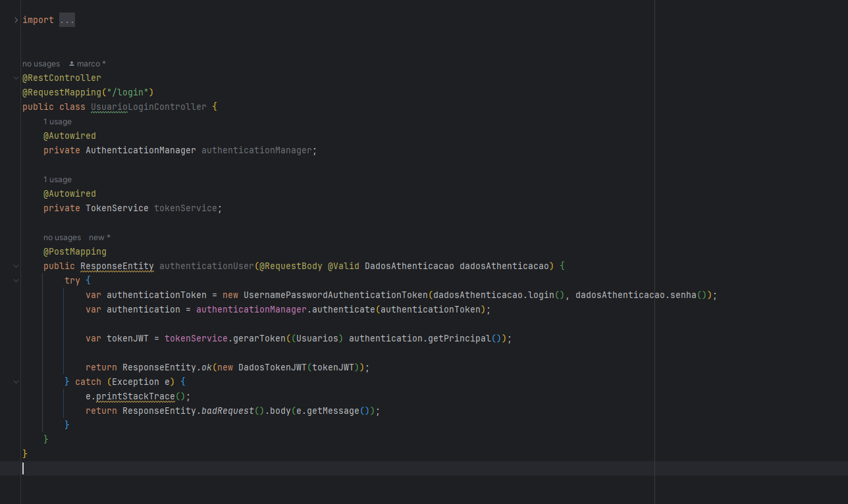Click the authenticationToken variable declaration
848x504 pixels.
click(x=157, y=295)
